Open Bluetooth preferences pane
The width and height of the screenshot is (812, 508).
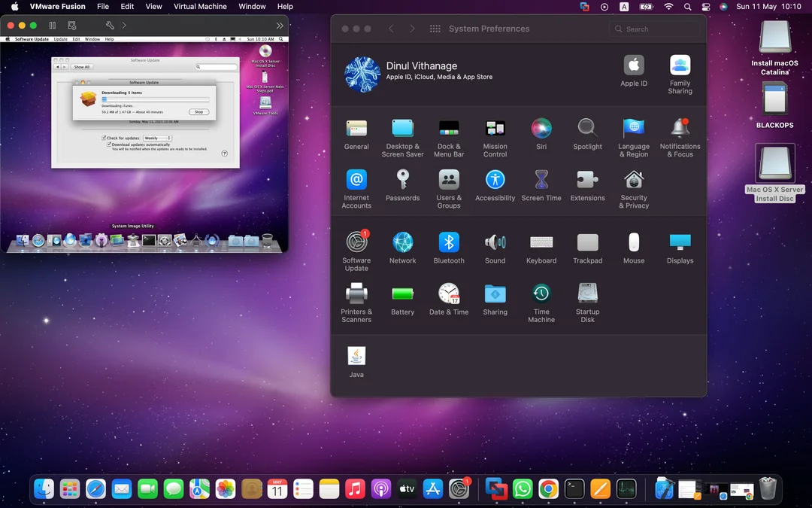point(448,248)
